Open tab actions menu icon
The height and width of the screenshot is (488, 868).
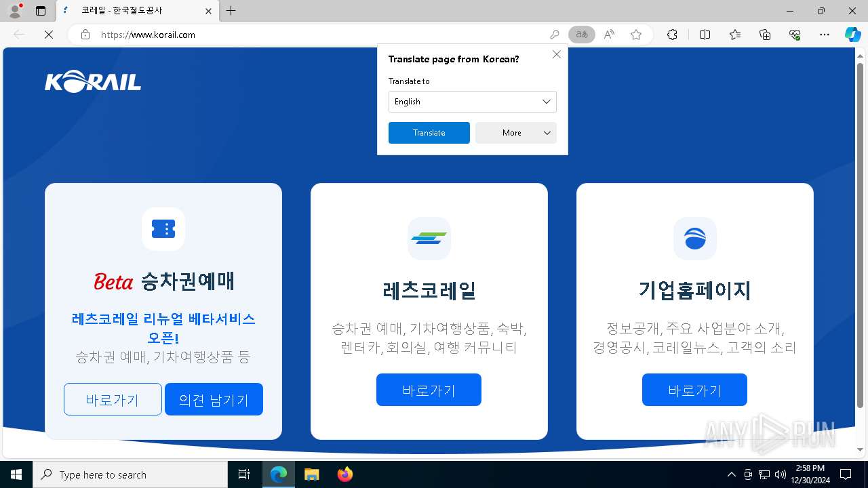click(41, 11)
